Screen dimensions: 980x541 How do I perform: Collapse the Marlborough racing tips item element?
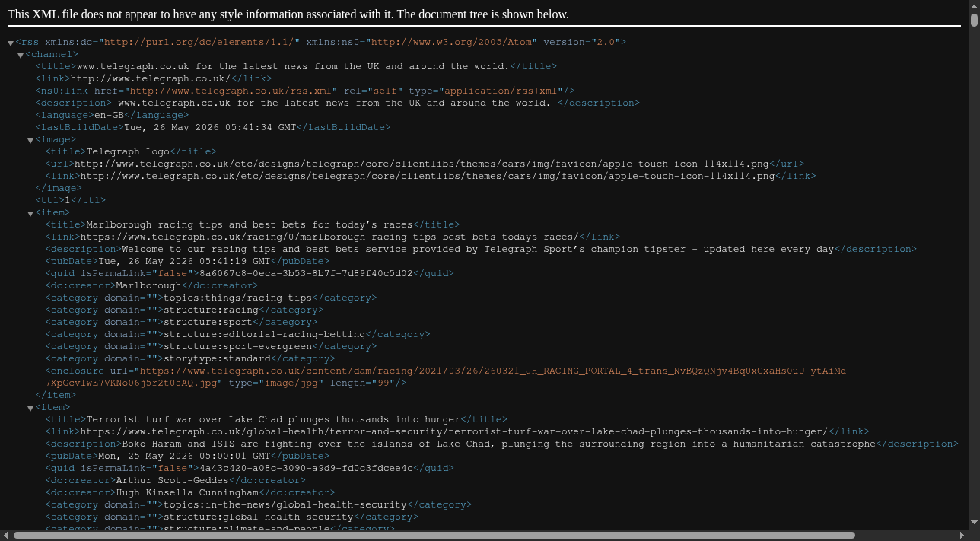30,214
